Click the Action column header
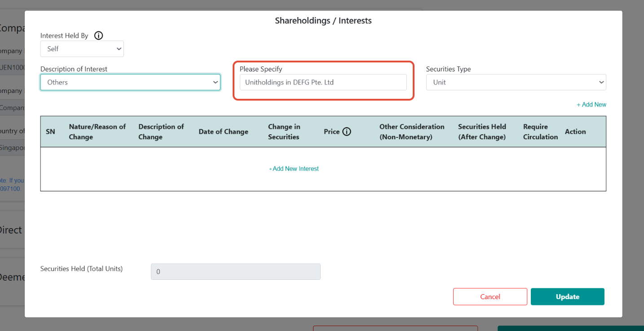This screenshot has height=331, width=644. pos(575,132)
